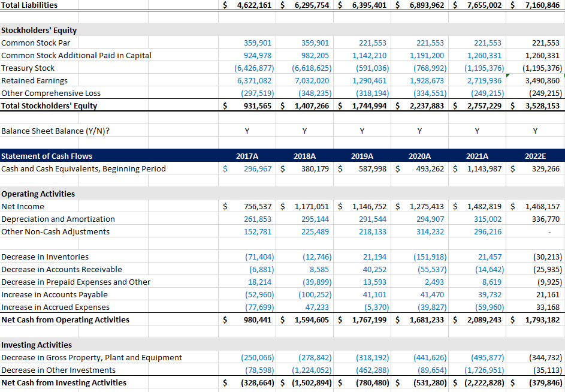Screen dimensions: 565x392
Task: Click the 2022E balance check Y cell
Action: point(535,131)
